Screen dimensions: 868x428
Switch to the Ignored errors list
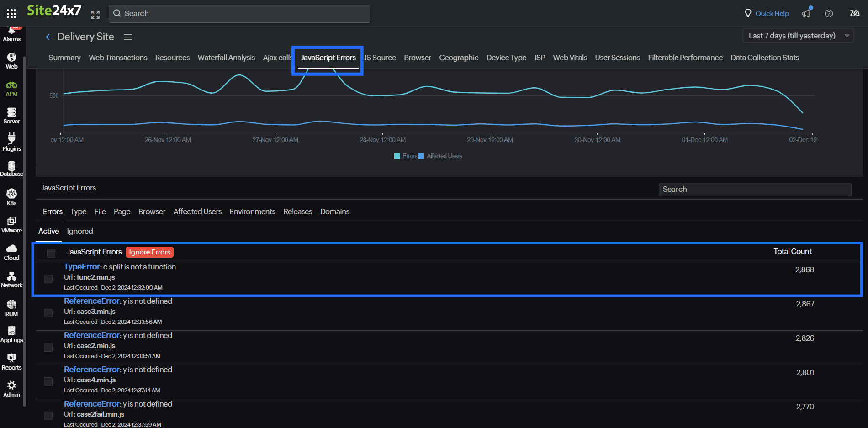80,231
